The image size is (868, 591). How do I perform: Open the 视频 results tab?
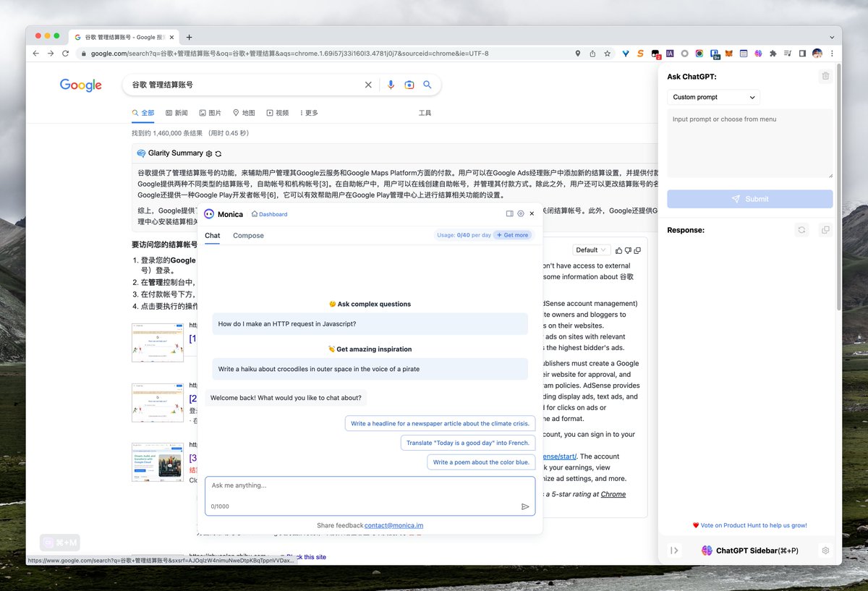point(277,113)
